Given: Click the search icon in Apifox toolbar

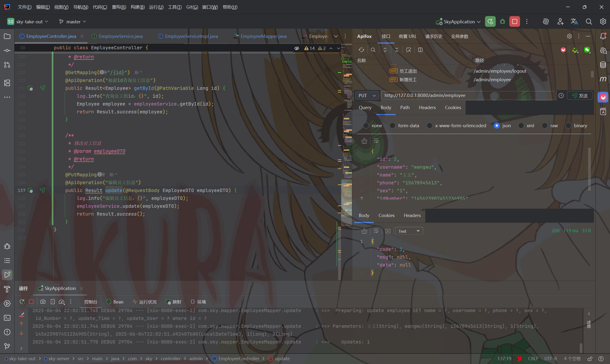Looking at the screenshot, I should (373, 50).
